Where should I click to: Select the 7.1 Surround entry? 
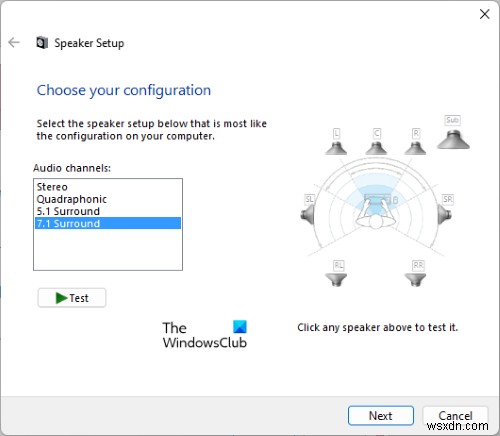[108, 223]
